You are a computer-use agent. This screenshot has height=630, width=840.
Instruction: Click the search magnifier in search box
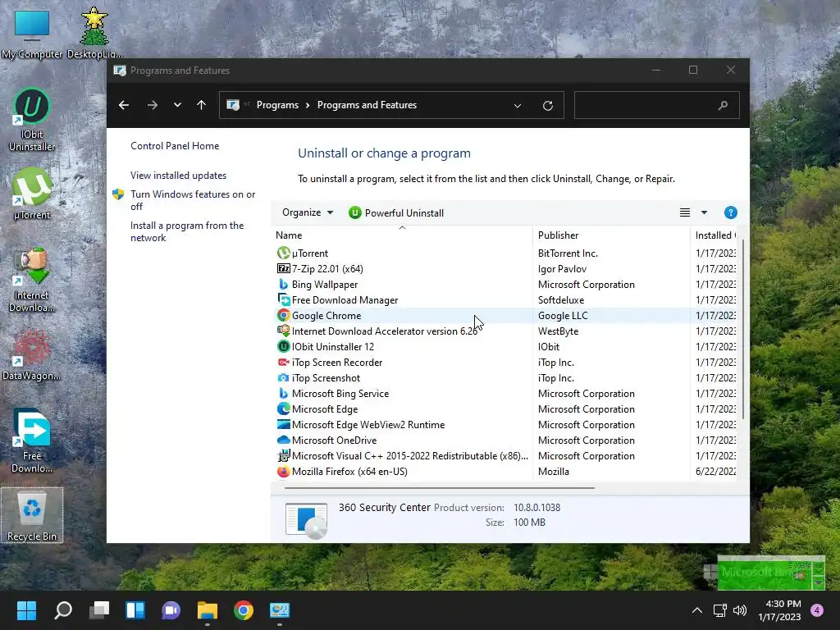(723, 105)
